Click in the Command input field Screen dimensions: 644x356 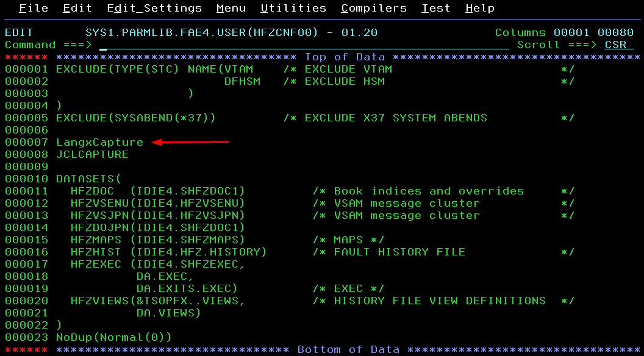coord(304,45)
